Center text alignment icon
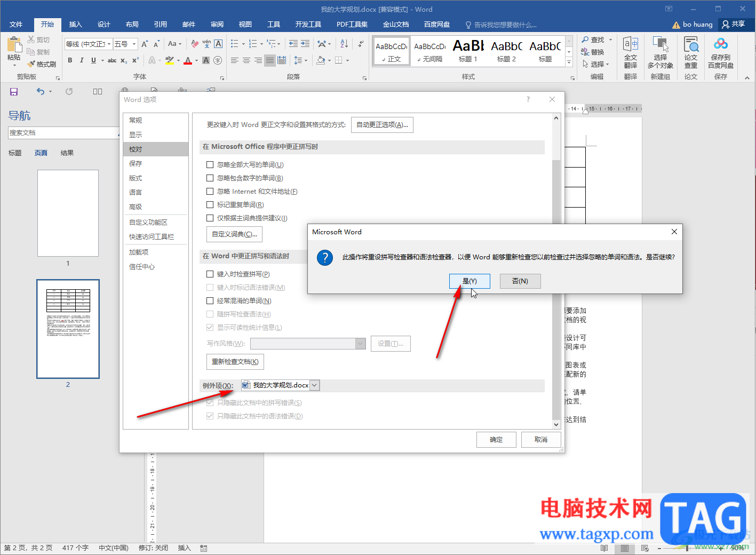This screenshot has height=555, width=756. [x=246, y=60]
